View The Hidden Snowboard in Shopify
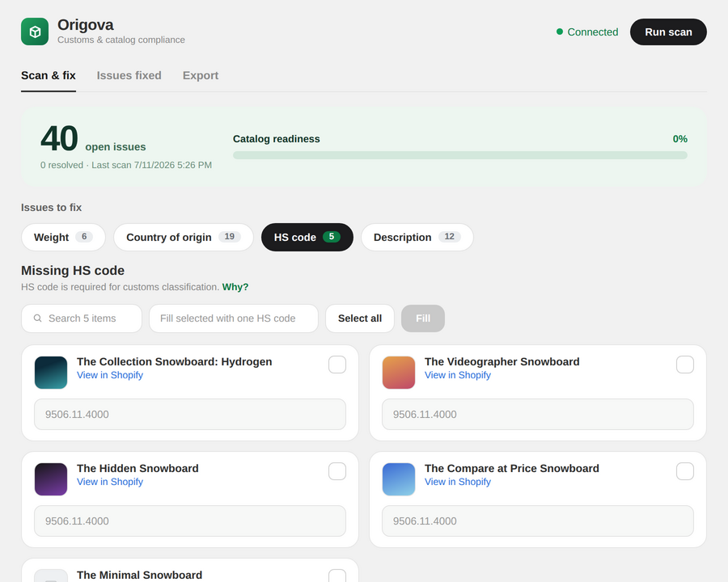The width and height of the screenshot is (728, 582). coord(110,482)
